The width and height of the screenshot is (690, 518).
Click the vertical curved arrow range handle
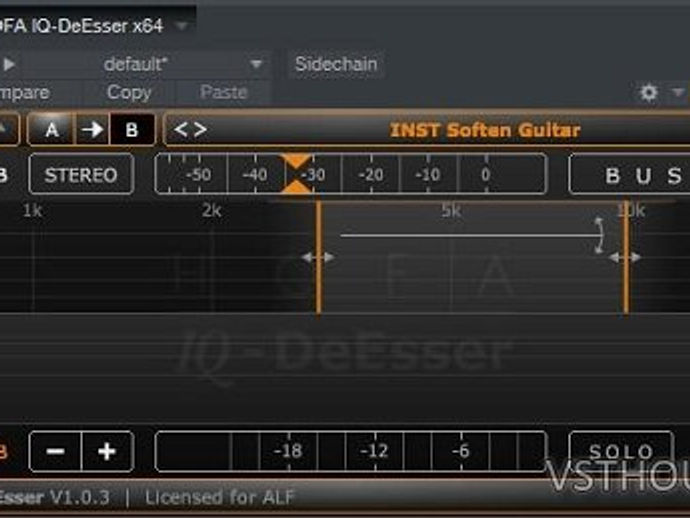pos(599,235)
